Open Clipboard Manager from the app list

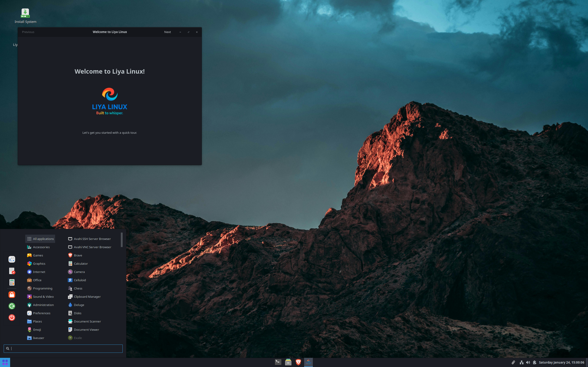[87, 297]
